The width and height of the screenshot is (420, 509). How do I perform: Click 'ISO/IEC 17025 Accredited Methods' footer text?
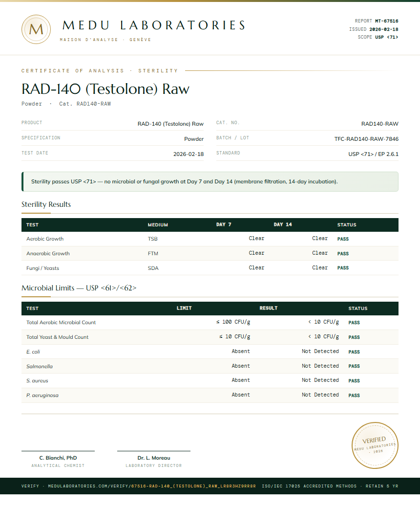pyautogui.click(x=309, y=486)
